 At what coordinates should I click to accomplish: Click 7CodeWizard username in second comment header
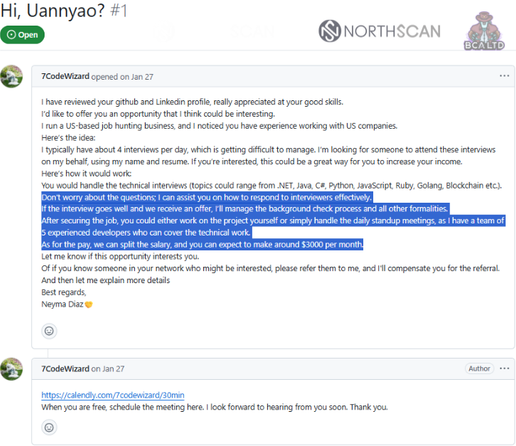[65, 369]
